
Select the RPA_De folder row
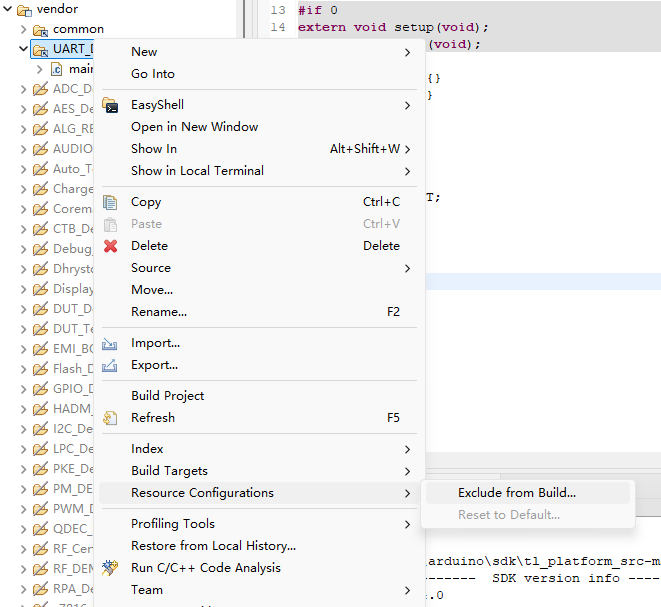point(63,589)
